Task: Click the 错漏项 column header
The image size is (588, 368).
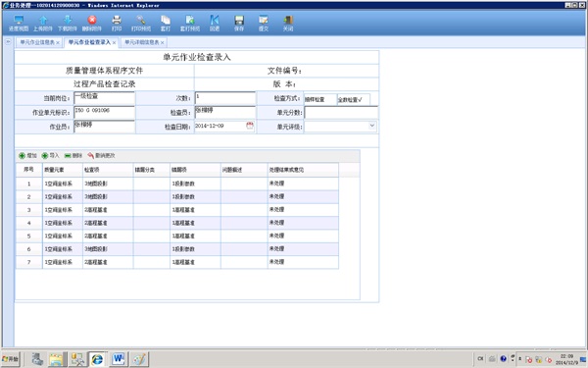Action: click(x=195, y=170)
